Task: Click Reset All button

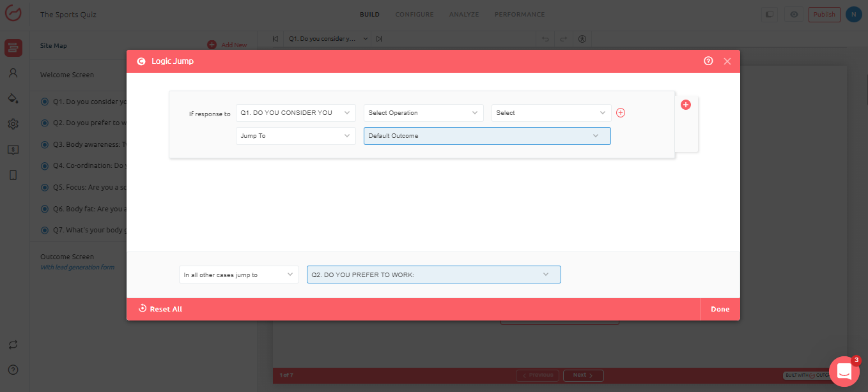Action: (160, 309)
